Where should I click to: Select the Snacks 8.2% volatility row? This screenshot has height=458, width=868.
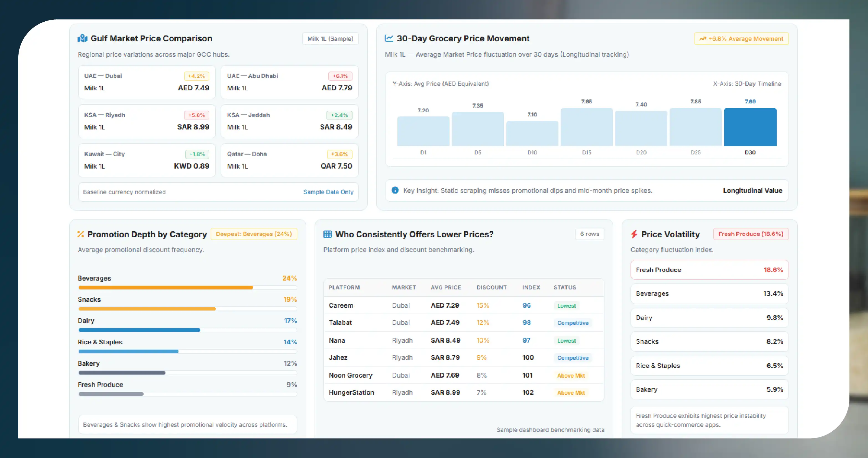[x=709, y=341]
